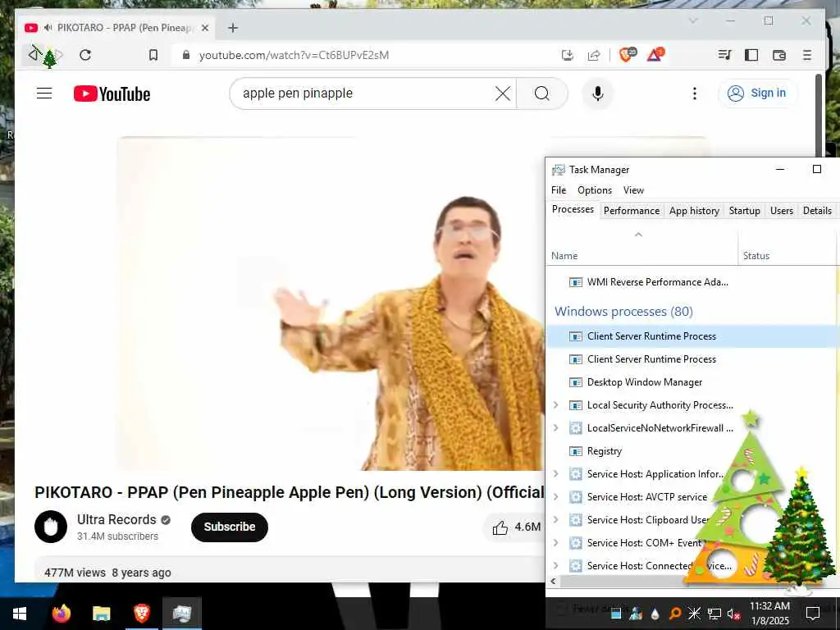840x630 pixels.
Task: Click the YouTube search magnifier button
Action: pyautogui.click(x=541, y=94)
